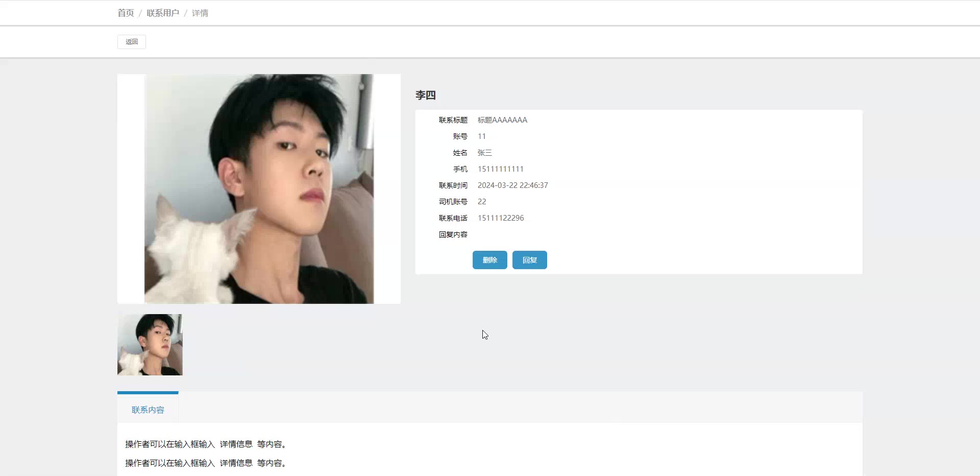Click the 联系电话 value 15111122296
The image size is (980, 476).
(501, 218)
